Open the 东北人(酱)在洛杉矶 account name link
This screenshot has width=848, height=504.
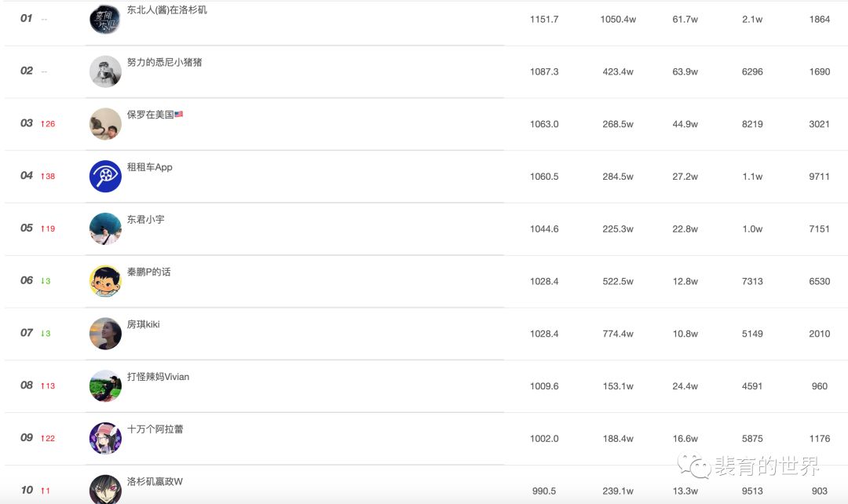click(167, 10)
